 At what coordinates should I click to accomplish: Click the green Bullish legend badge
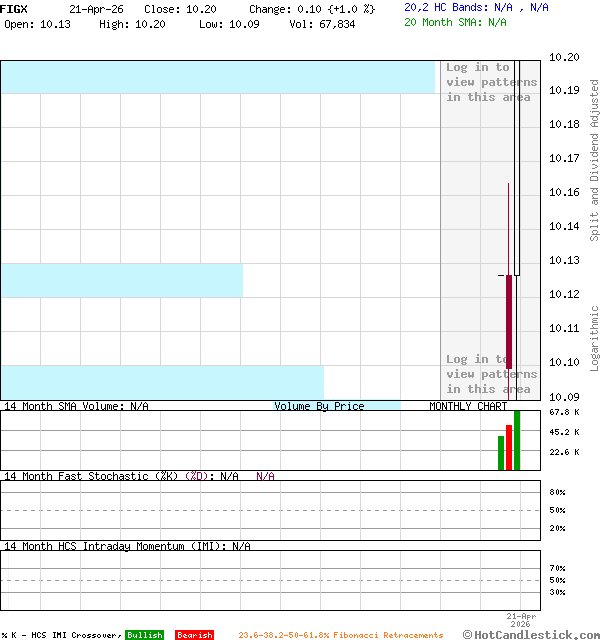[145, 635]
